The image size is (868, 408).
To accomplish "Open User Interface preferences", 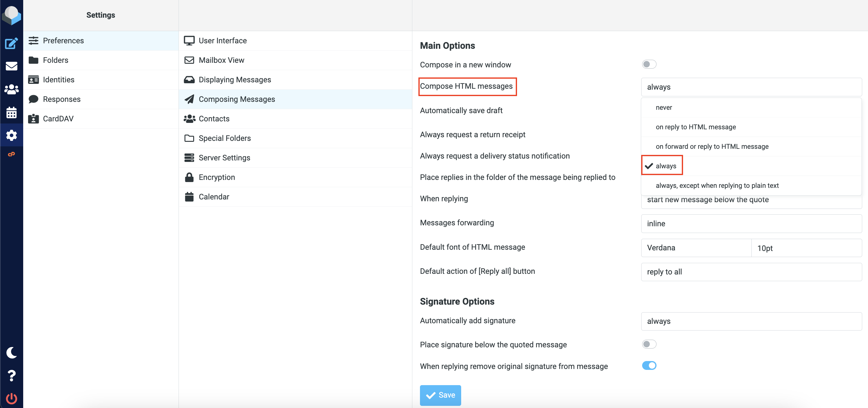I will pos(295,40).
